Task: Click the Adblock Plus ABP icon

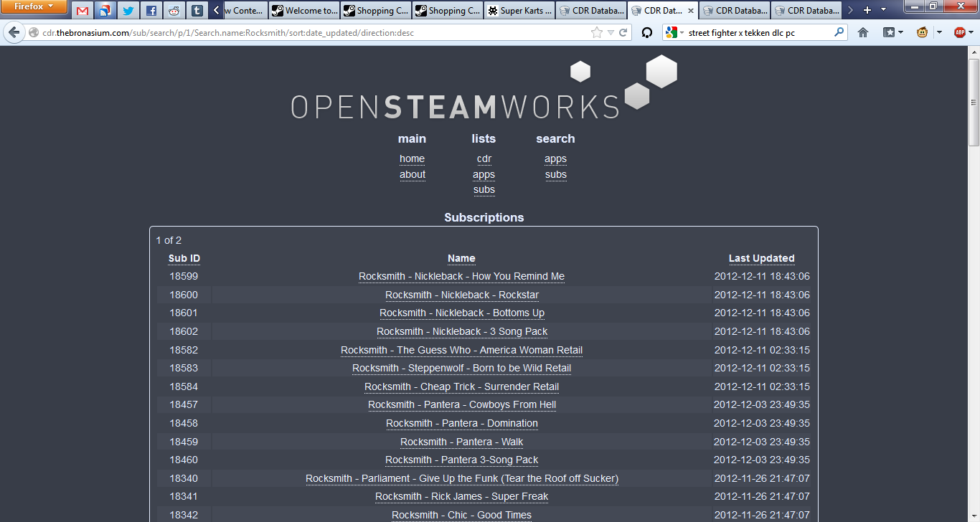Action: click(x=960, y=33)
